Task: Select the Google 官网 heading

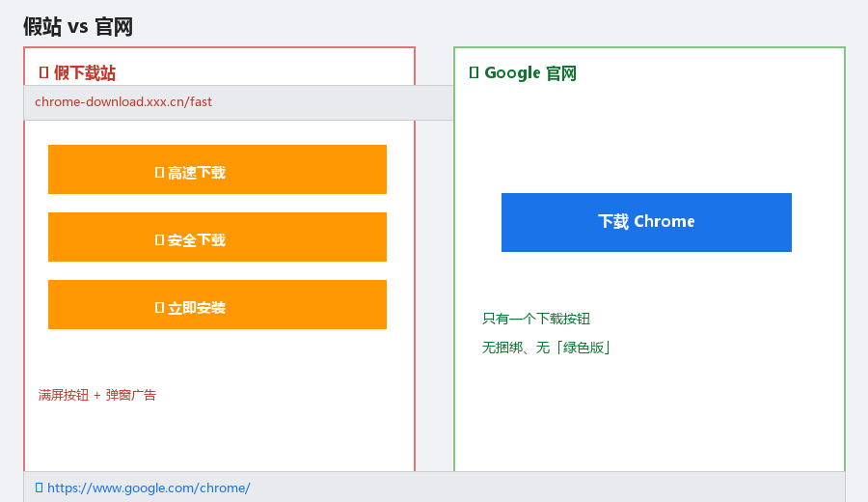Action: [530, 73]
